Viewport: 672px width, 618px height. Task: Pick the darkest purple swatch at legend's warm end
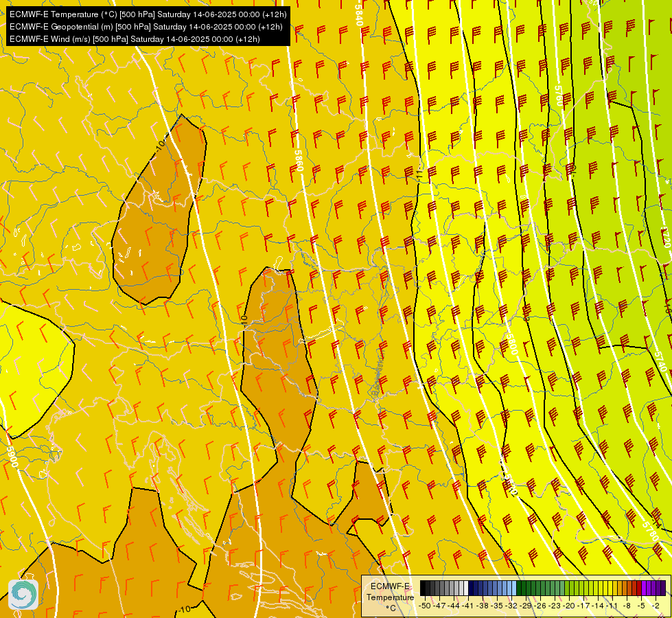pos(663,588)
